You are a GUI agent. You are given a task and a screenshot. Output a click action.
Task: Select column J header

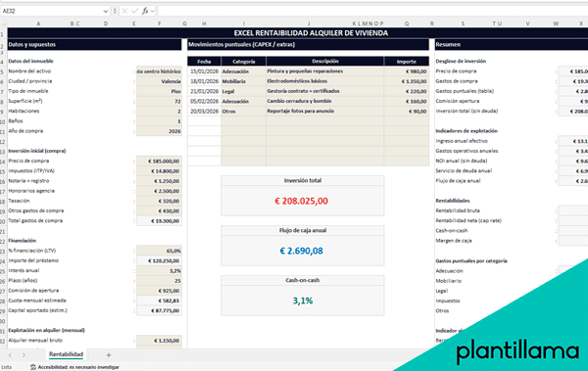pos(309,23)
